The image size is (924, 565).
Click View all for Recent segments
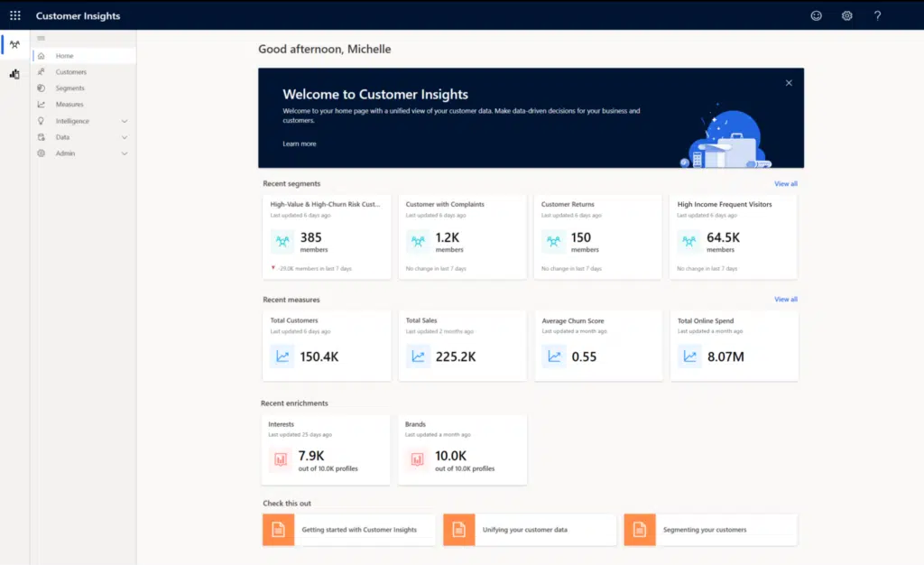(x=785, y=184)
